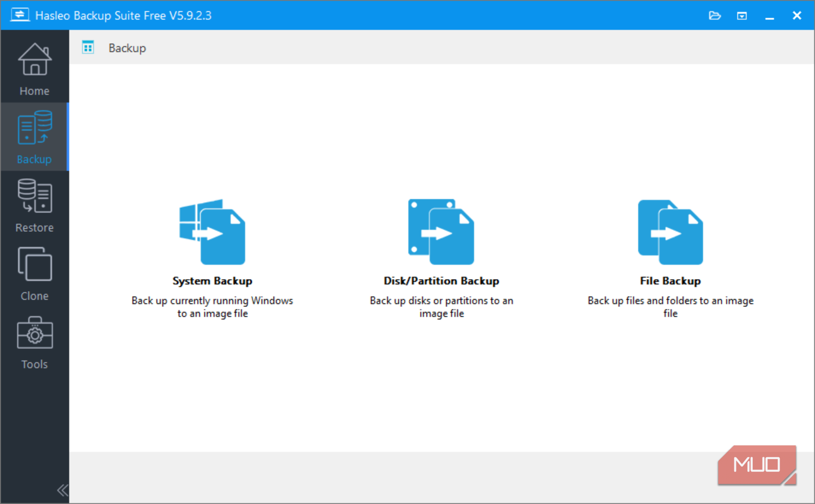This screenshot has width=815, height=504.
Task: Click the System Backup title text
Action: [x=212, y=281]
